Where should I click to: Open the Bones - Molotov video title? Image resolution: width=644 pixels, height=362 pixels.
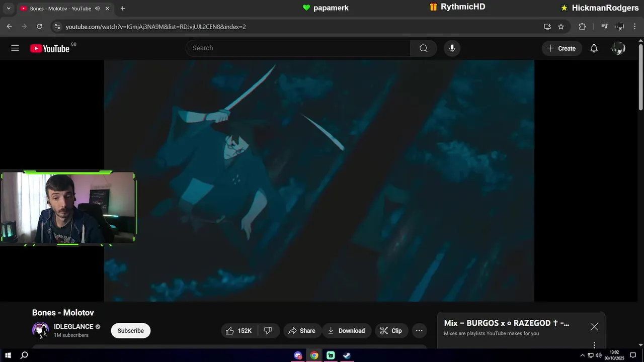click(x=63, y=313)
